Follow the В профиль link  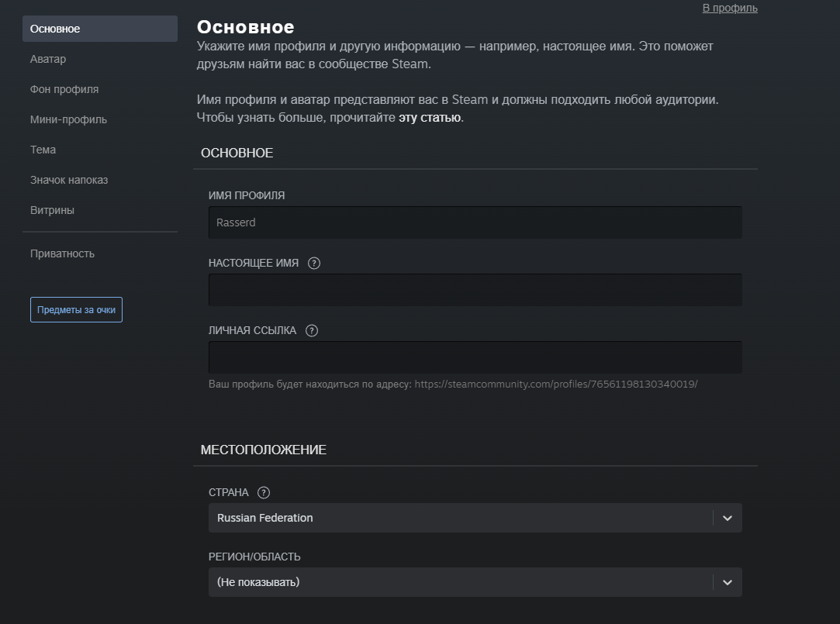tap(729, 8)
